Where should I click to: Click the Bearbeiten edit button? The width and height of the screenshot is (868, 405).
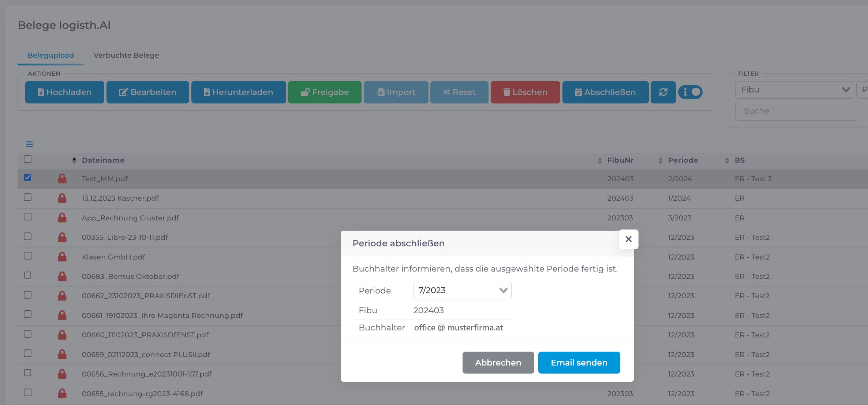147,92
